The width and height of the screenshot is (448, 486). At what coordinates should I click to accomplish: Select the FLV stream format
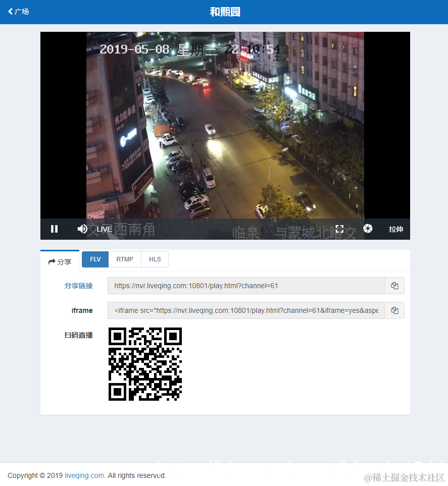95,259
